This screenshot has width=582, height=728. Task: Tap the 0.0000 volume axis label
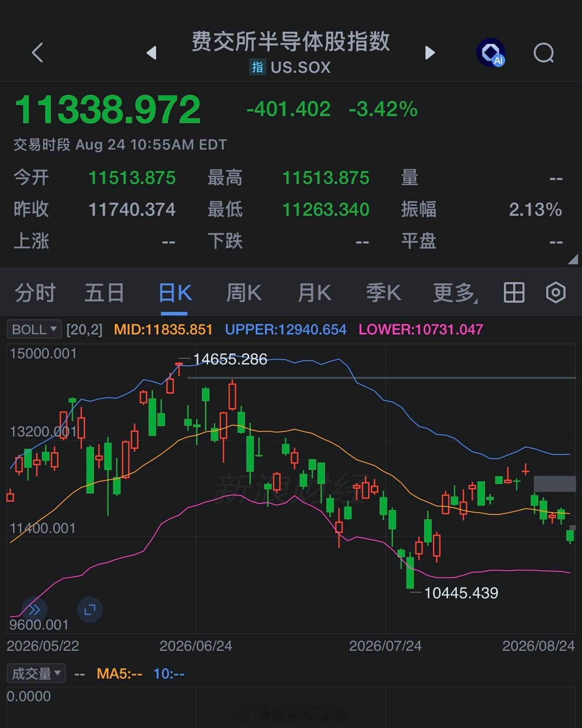pos(29,696)
